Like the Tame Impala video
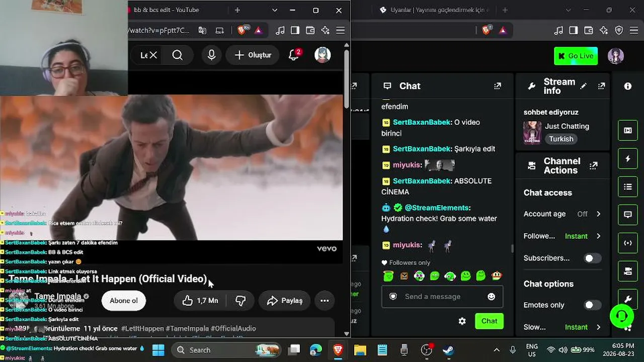The width and height of the screenshot is (644, 362). [200, 301]
